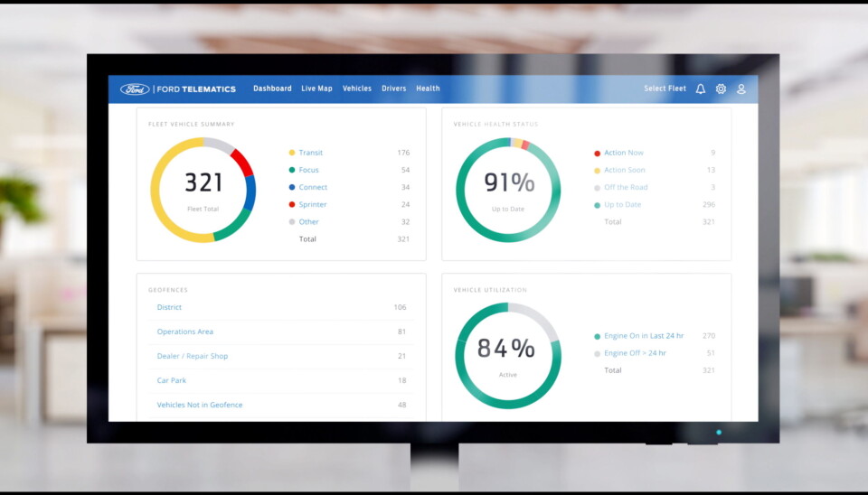Go to the Drivers section

(393, 89)
